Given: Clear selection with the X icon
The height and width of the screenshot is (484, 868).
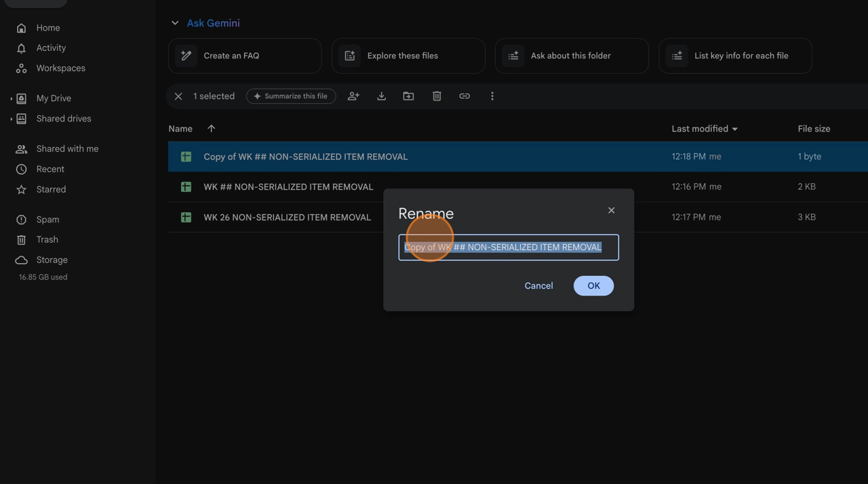Looking at the screenshot, I should pos(178,96).
